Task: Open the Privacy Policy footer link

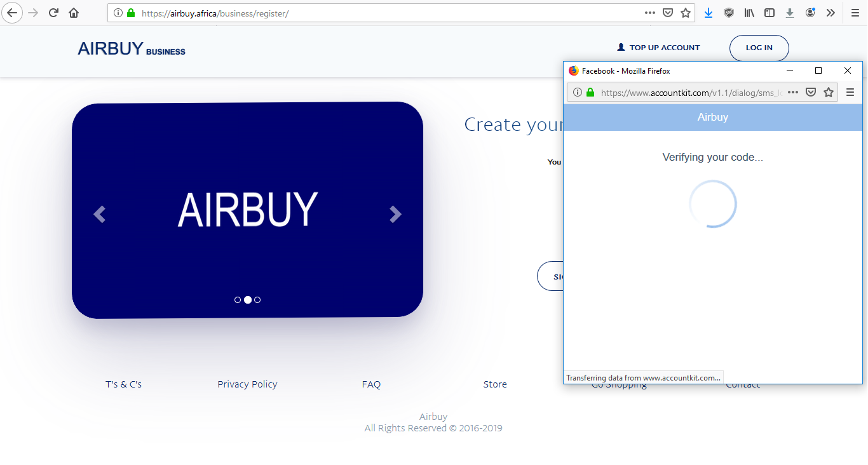Action: (247, 384)
